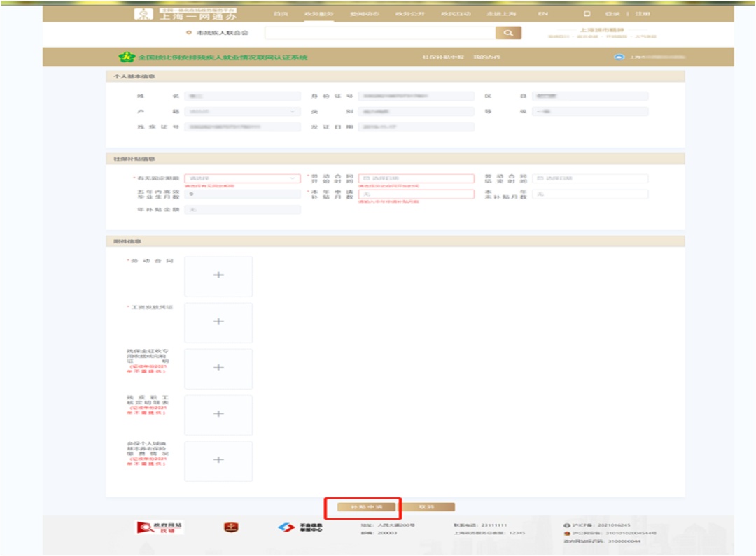
Task: Open the 政民互动 nav item
Action: (x=456, y=14)
